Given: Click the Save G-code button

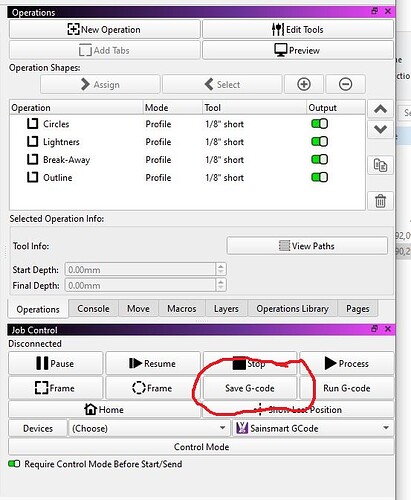Looking at the screenshot, I should click(250, 388).
